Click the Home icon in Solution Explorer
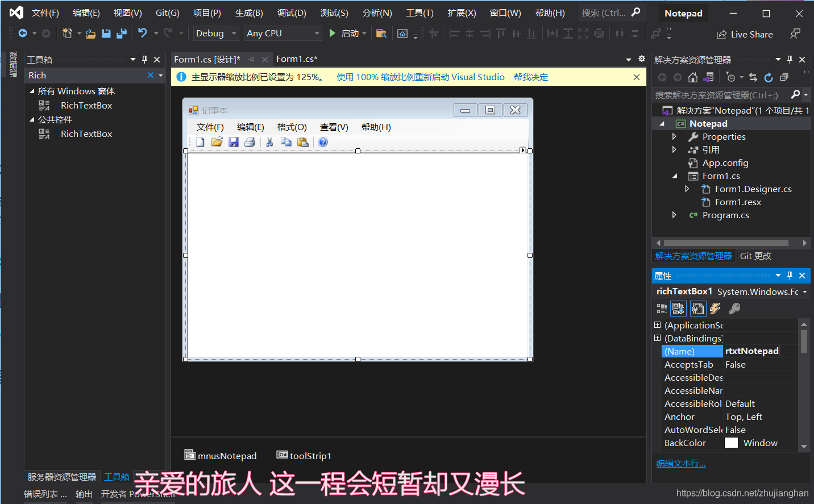 pos(692,77)
